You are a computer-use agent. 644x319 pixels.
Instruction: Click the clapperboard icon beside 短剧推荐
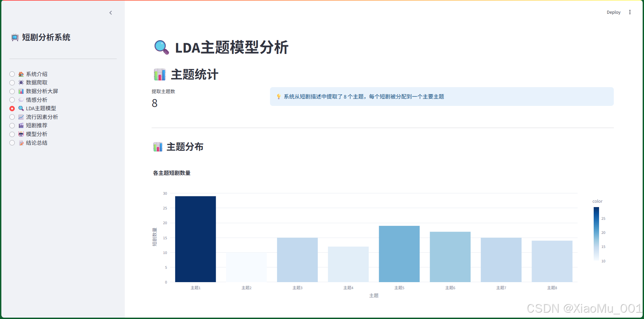tap(21, 125)
